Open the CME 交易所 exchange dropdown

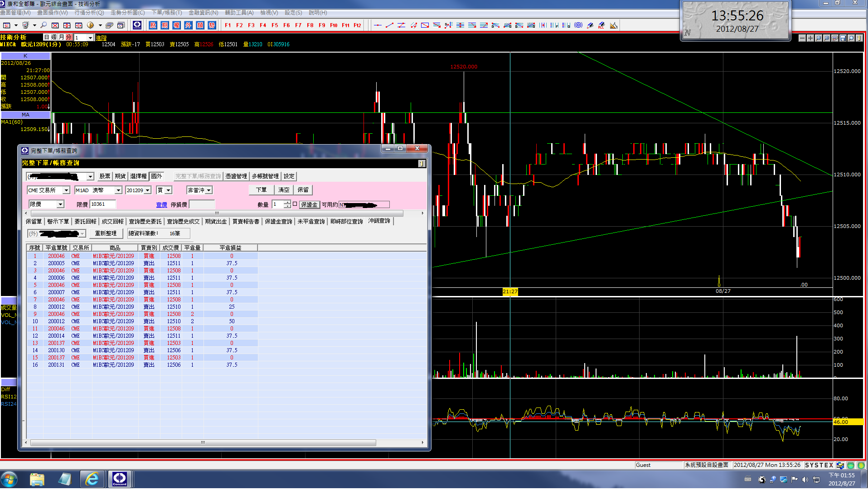66,190
